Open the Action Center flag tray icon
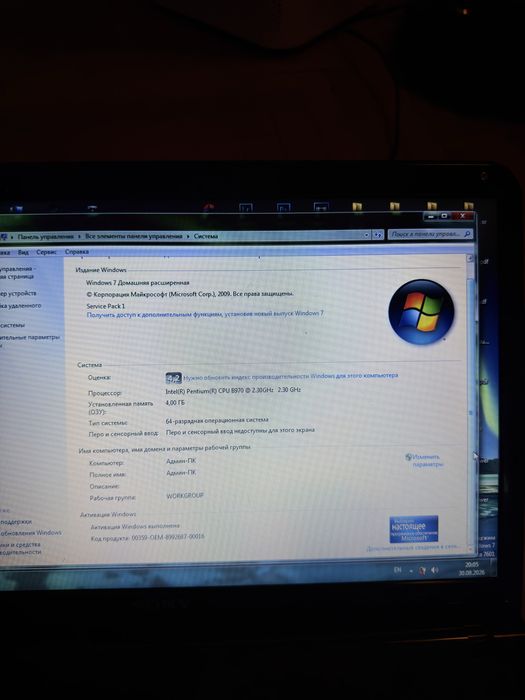 tap(422, 571)
